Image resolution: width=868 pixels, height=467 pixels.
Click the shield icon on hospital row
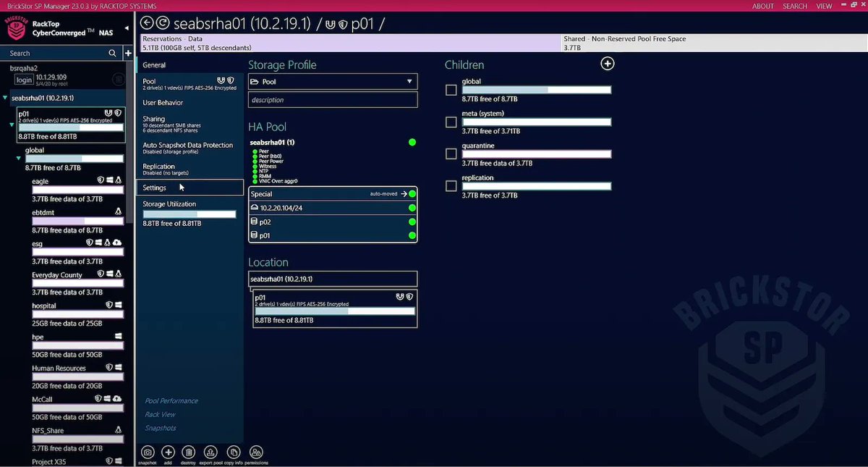click(x=109, y=306)
